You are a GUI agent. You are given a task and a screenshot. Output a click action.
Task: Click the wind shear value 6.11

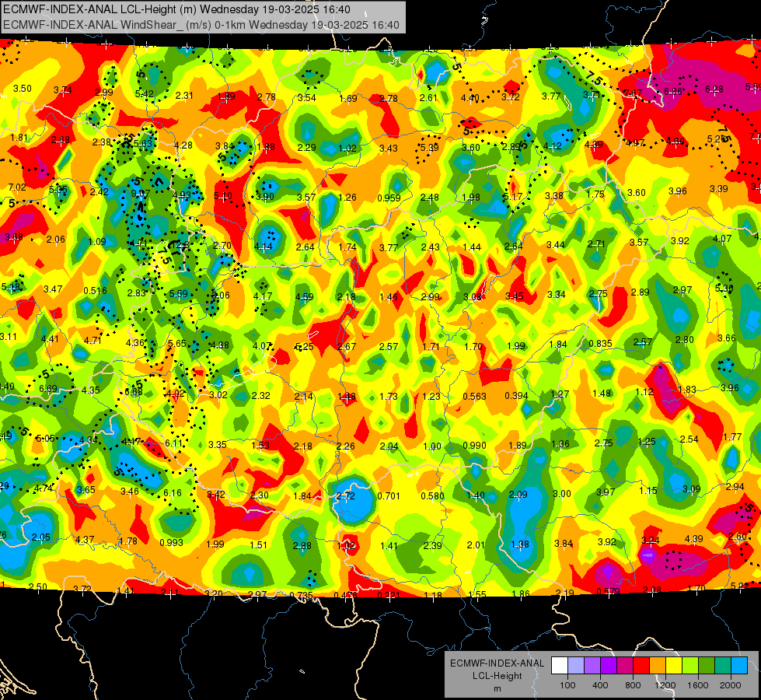click(x=174, y=443)
